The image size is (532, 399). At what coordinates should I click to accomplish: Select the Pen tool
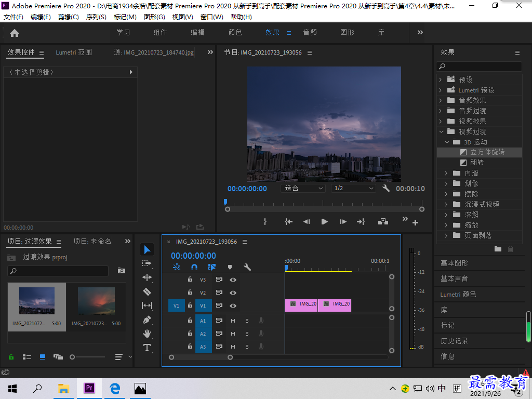[x=147, y=320]
